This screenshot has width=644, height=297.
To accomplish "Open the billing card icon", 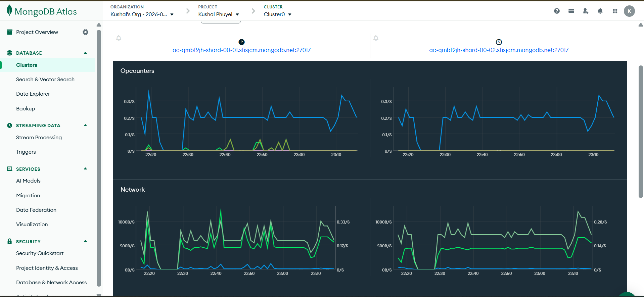I will pos(571,11).
